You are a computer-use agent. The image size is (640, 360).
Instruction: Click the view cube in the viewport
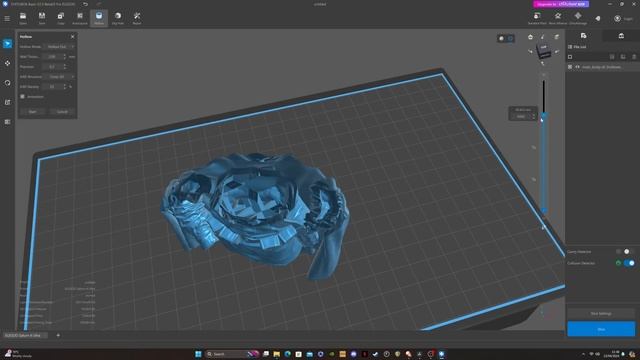(x=543, y=51)
